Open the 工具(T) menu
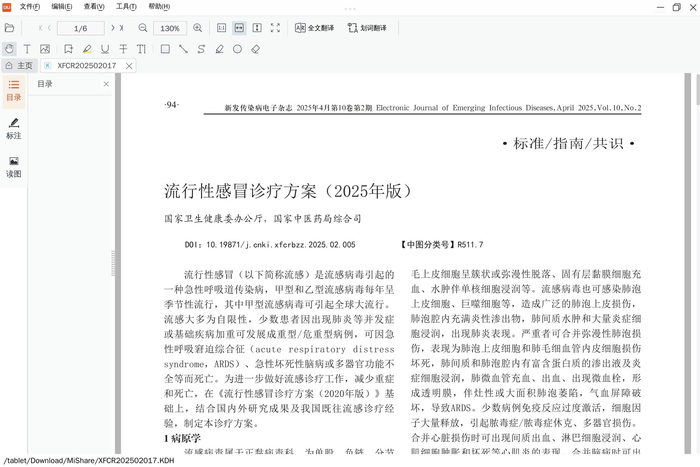 tap(126, 6)
